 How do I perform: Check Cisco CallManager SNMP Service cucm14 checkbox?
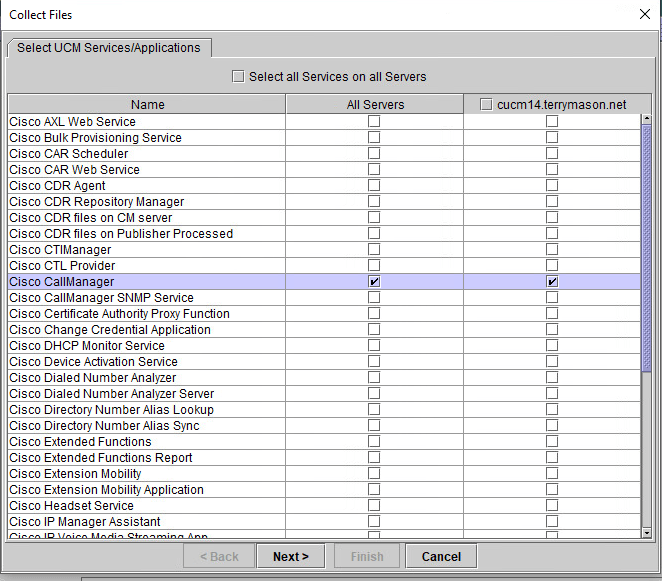(552, 298)
